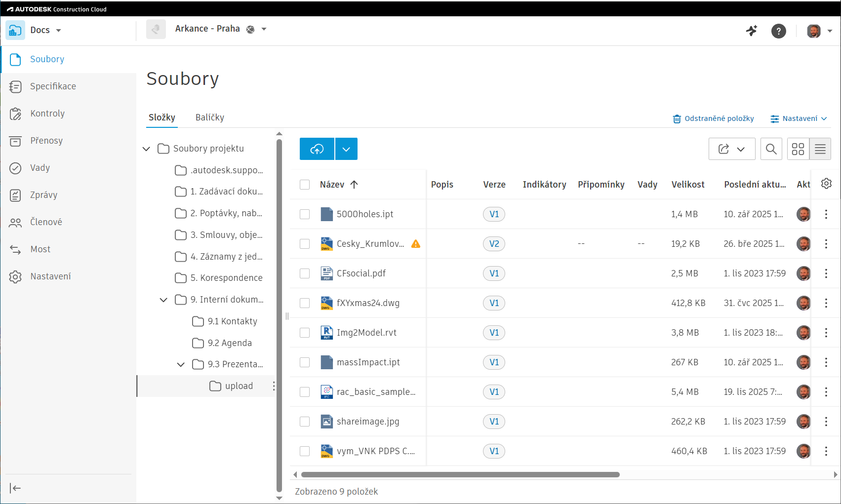
Task: Open Kontroly in the sidebar menu
Action: pyautogui.click(x=47, y=114)
